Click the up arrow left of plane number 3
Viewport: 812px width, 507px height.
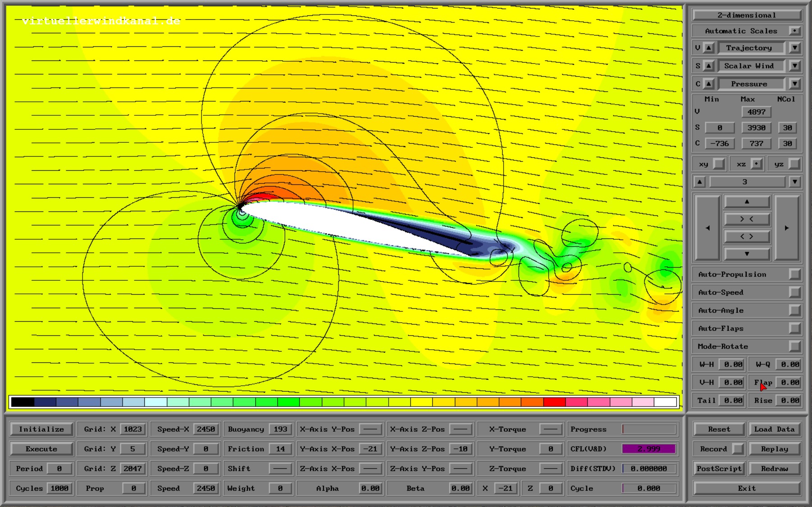700,182
